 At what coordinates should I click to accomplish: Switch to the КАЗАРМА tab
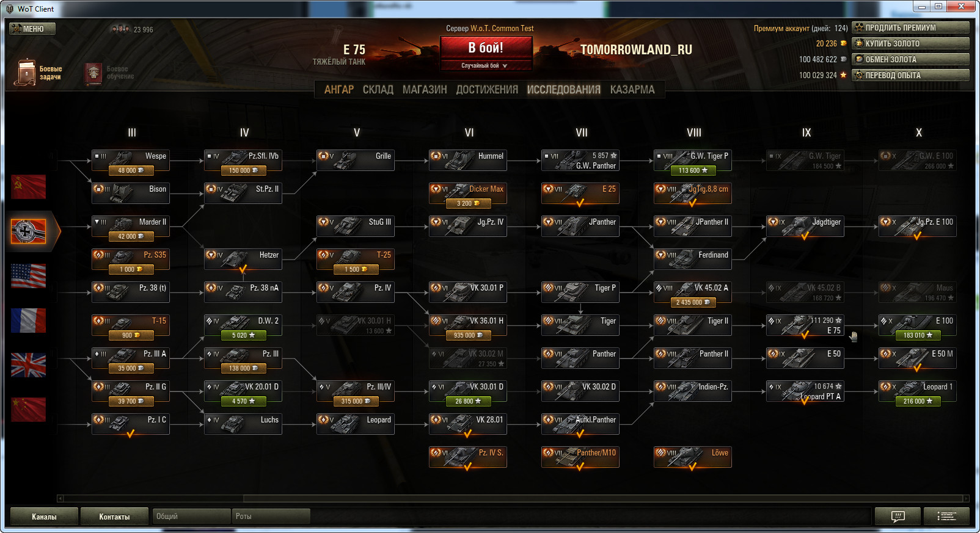632,90
